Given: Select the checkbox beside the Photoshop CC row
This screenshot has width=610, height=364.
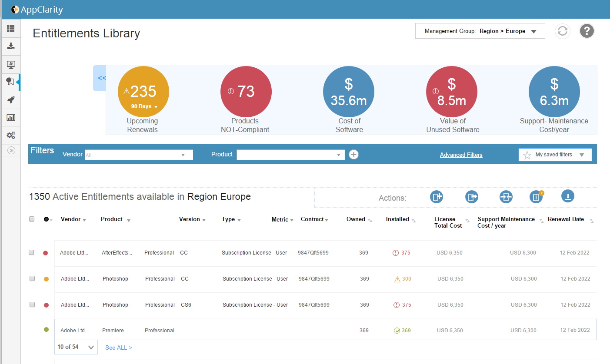Looking at the screenshot, I should tap(31, 278).
